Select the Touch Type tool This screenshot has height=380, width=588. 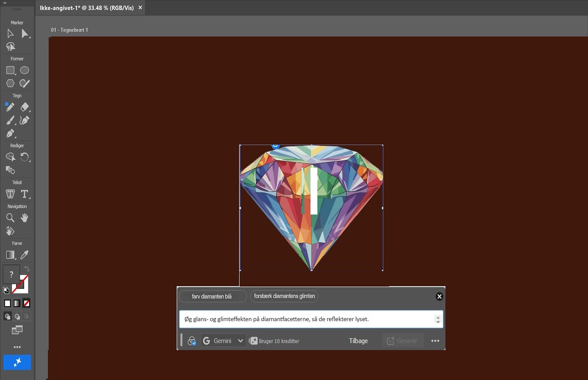10,194
